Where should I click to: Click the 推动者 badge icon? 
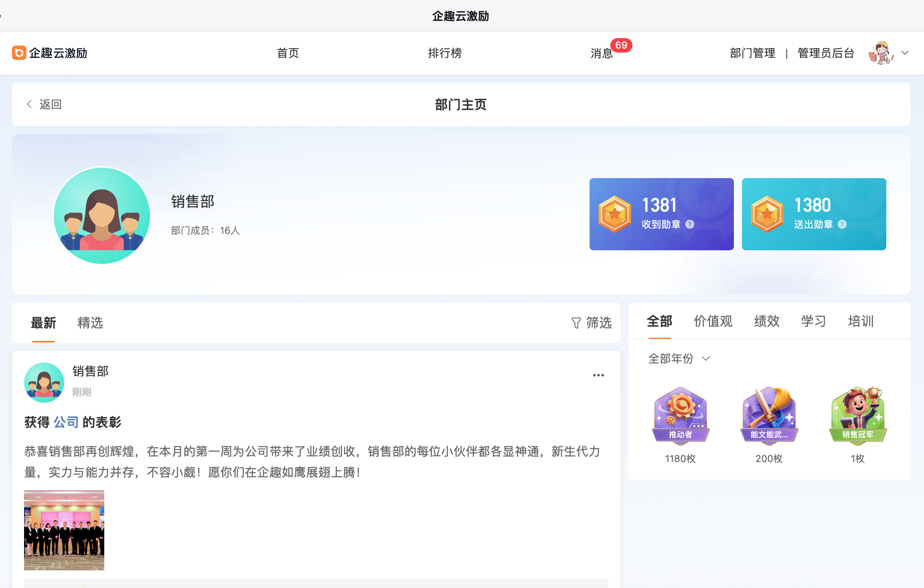[681, 415]
